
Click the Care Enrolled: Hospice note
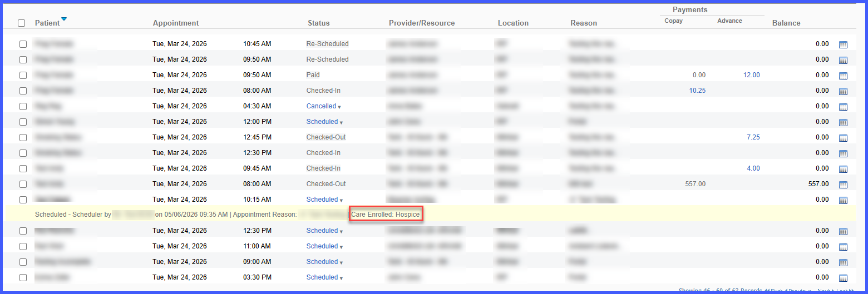(386, 215)
